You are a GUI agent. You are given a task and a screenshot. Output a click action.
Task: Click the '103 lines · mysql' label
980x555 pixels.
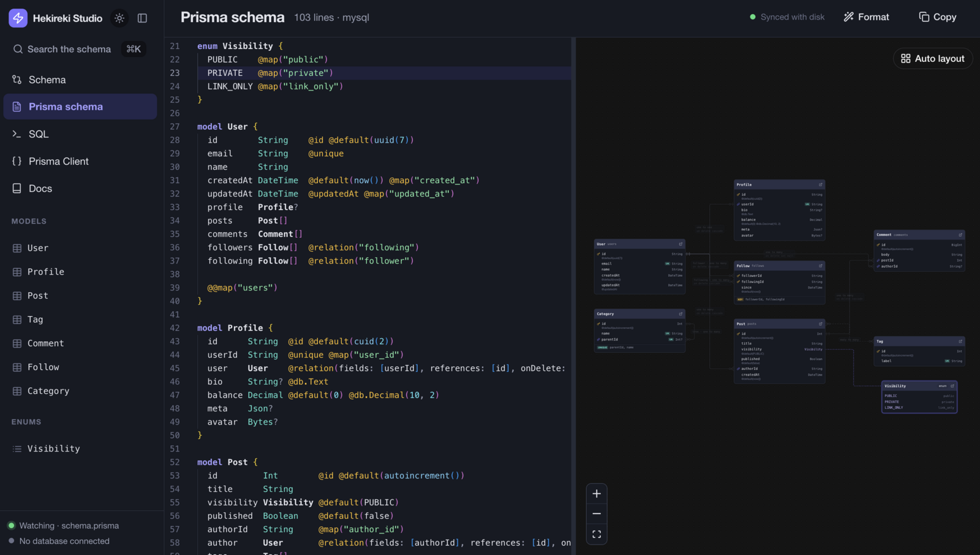[x=331, y=18]
